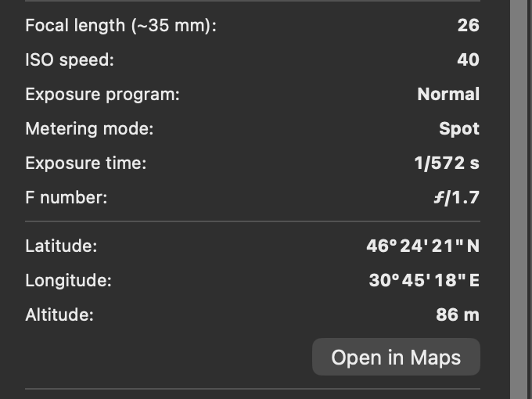Screen dimensions: 532x399
Task: Click the Exposure program value Normal
Action: point(448,94)
